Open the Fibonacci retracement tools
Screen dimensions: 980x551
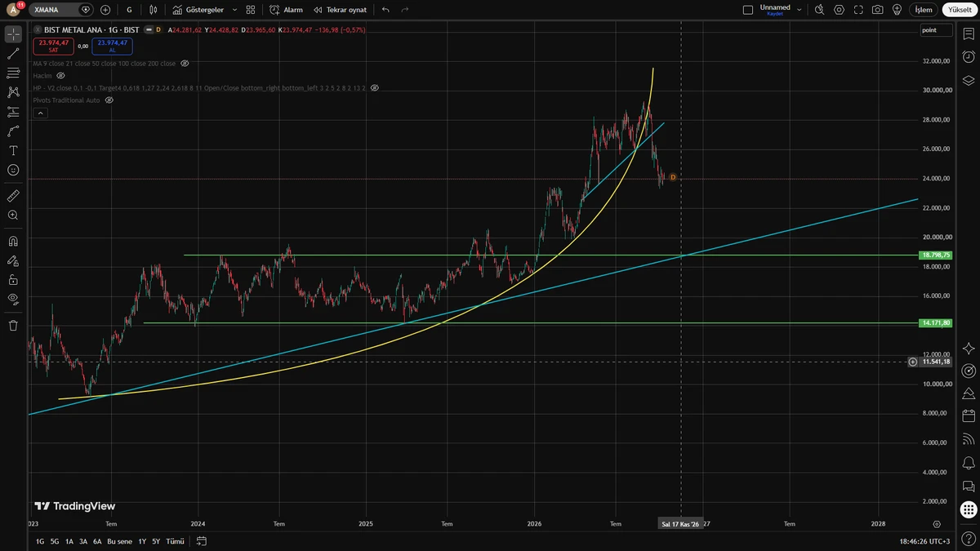(x=13, y=73)
